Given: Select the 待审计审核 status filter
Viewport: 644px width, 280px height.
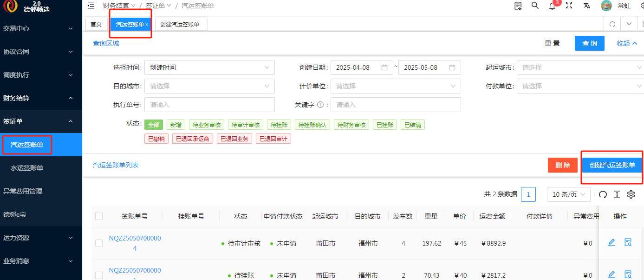Looking at the screenshot, I should coord(246,125).
